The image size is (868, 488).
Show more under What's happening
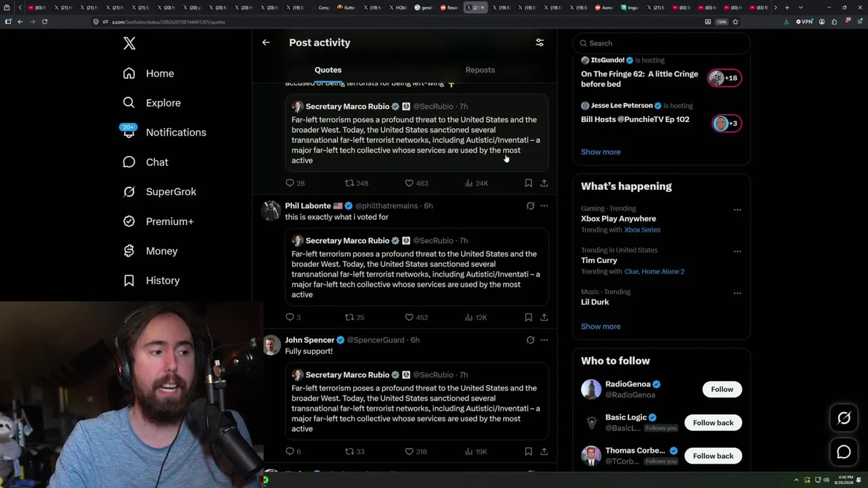[x=601, y=327]
